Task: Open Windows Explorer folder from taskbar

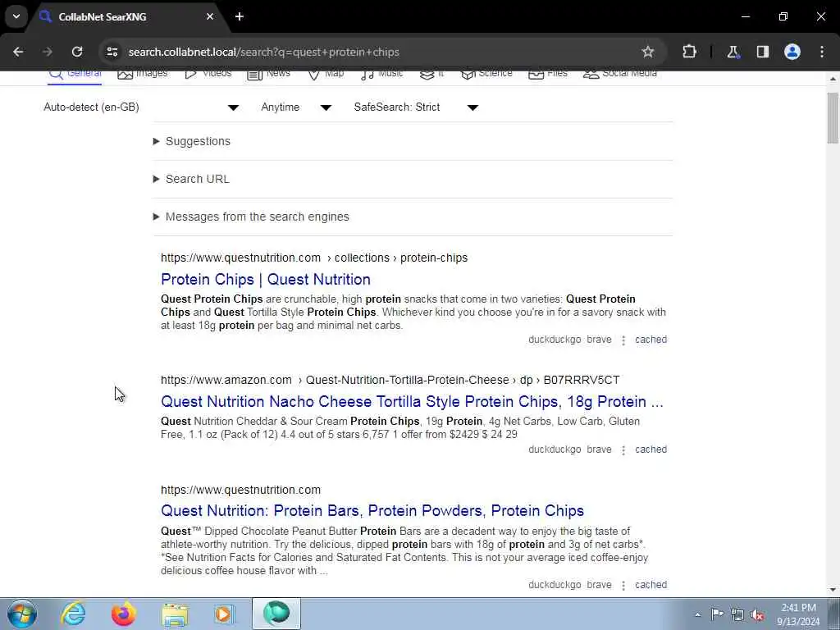Action: coord(175,614)
